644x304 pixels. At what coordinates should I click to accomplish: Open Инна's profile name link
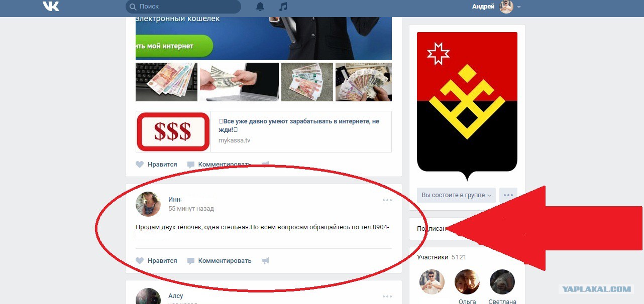tap(175, 200)
